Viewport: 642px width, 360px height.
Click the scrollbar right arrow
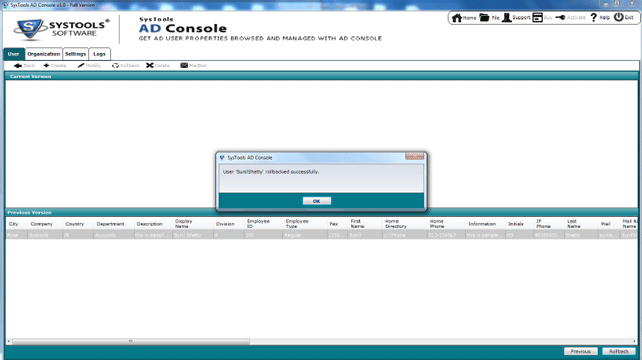pos(635,341)
